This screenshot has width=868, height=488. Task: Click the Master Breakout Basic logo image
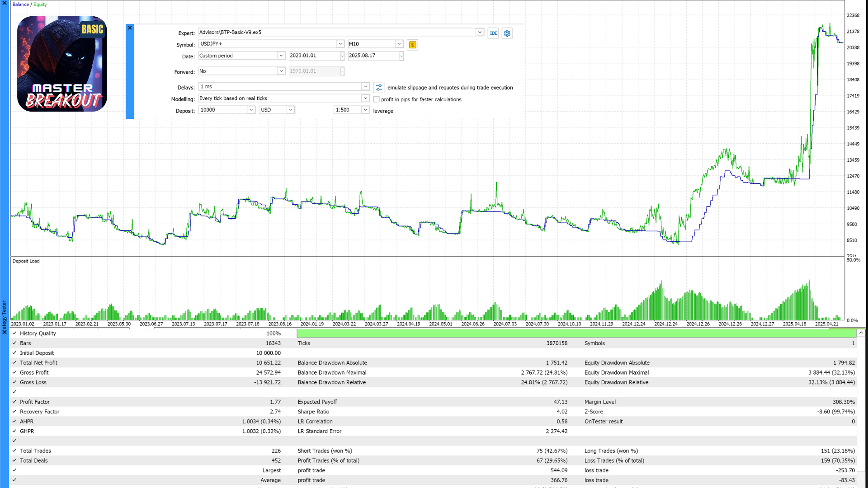(x=62, y=64)
